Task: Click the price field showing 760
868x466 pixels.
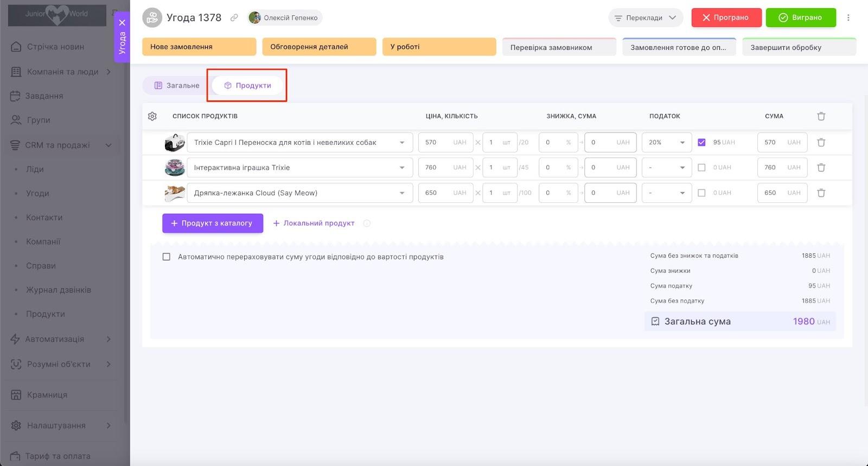Action: click(437, 168)
